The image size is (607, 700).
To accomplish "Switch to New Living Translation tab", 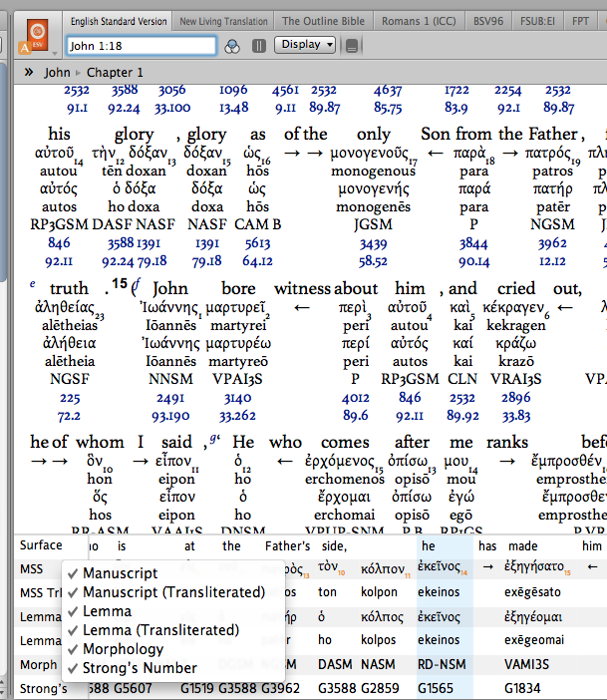I will (223, 21).
